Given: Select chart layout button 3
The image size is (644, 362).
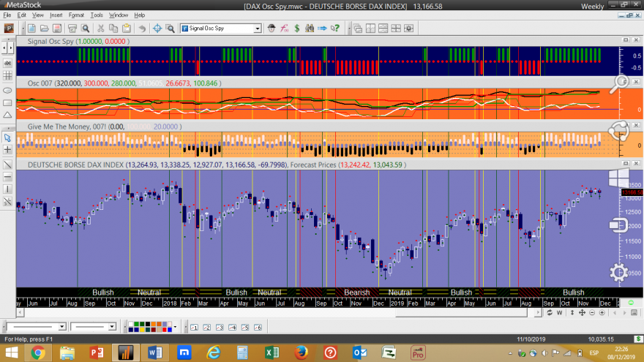Looking at the screenshot, I should (220, 327).
